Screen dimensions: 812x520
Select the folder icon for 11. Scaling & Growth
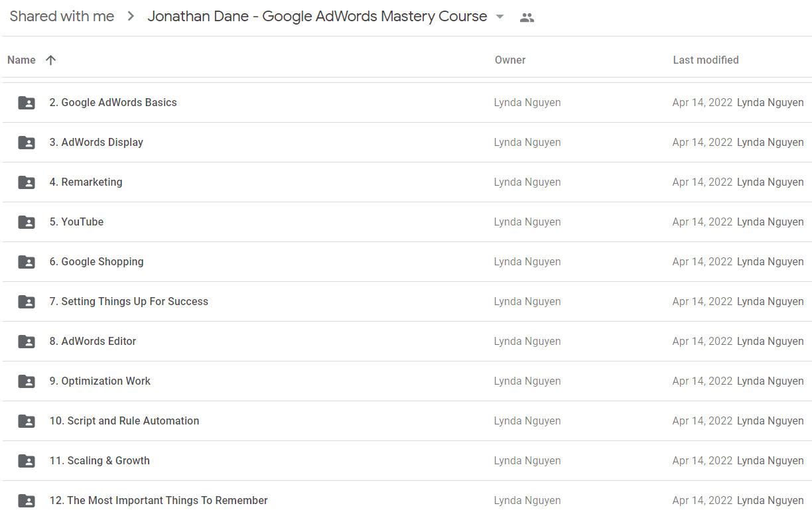[27, 461]
